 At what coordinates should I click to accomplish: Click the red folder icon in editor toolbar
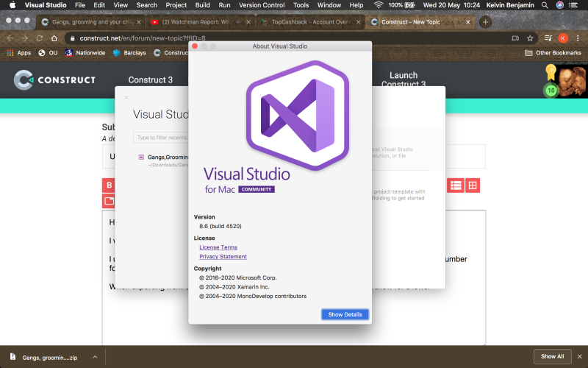pos(109,201)
